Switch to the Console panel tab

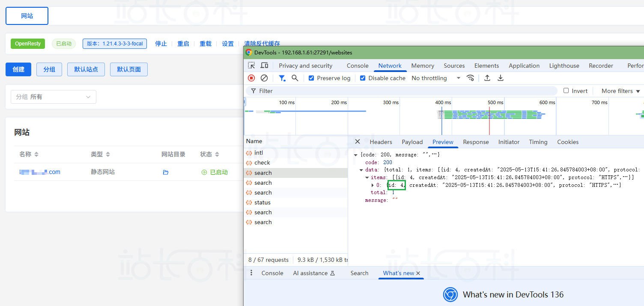pyautogui.click(x=358, y=66)
